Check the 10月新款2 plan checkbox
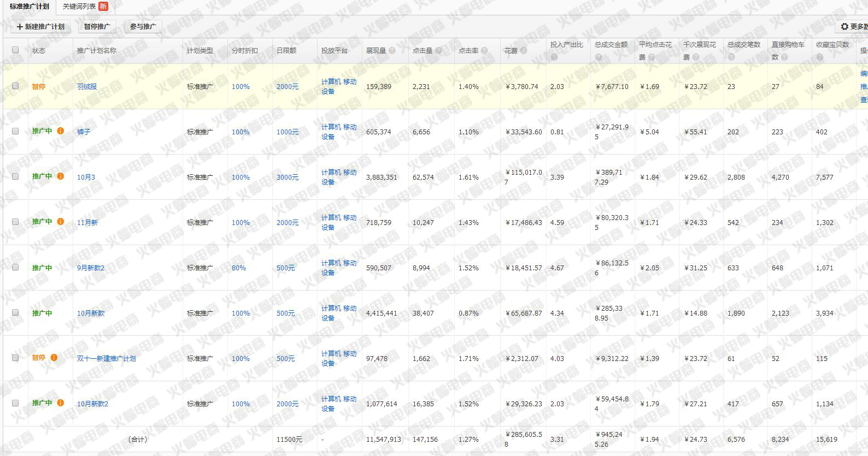 pyautogui.click(x=15, y=403)
